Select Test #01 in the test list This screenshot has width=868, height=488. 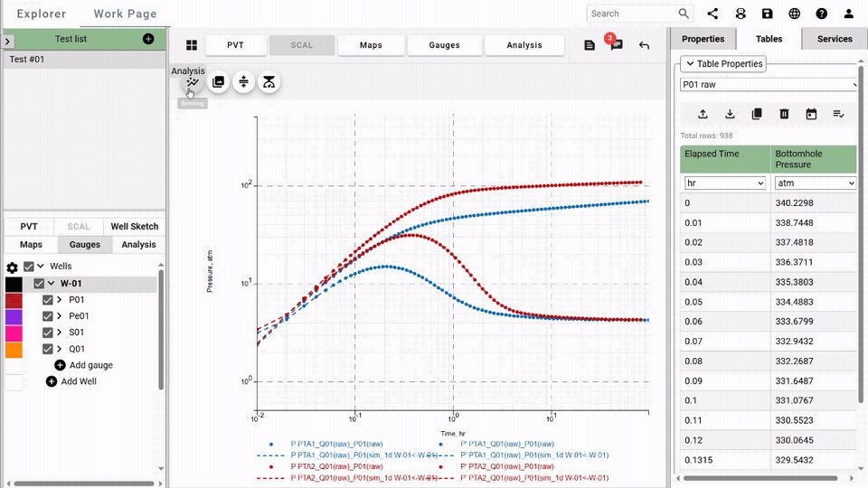(85, 60)
